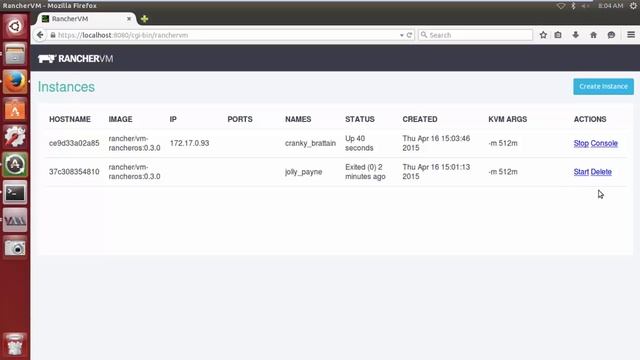Click the RancherVM logo in header
This screenshot has height=360, width=640.
click(76, 59)
